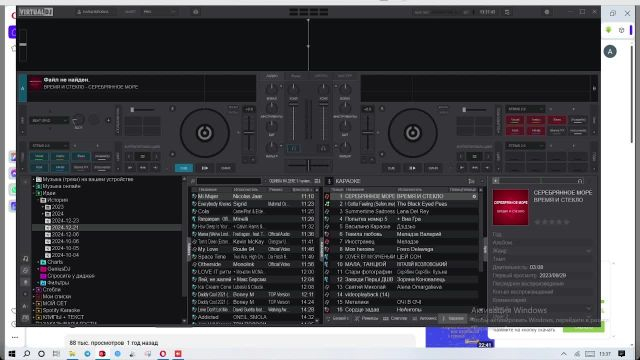Activate the Vocal stem pad on right deck
This screenshot has height=360, width=640.
pos(515,120)
